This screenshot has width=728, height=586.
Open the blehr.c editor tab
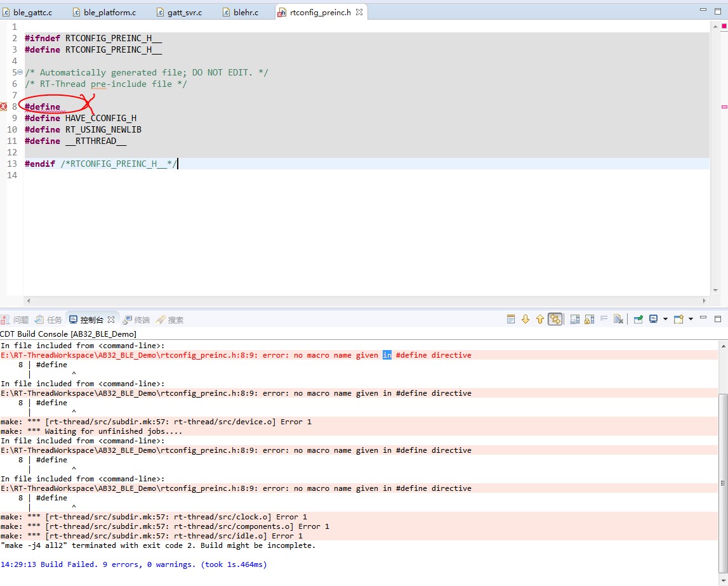click(x=241, y=13)
